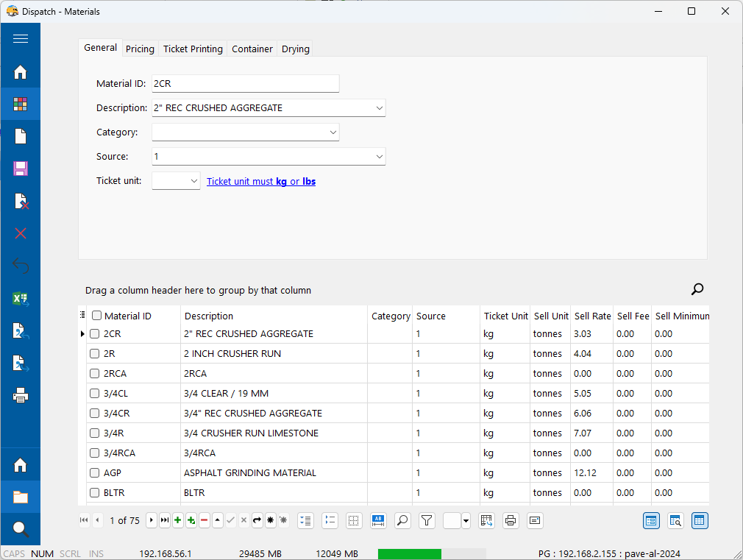743x560 pixels.
Task: Click the 'Ticket unit must kg or lbs' link
Action: tap(261, 181)
